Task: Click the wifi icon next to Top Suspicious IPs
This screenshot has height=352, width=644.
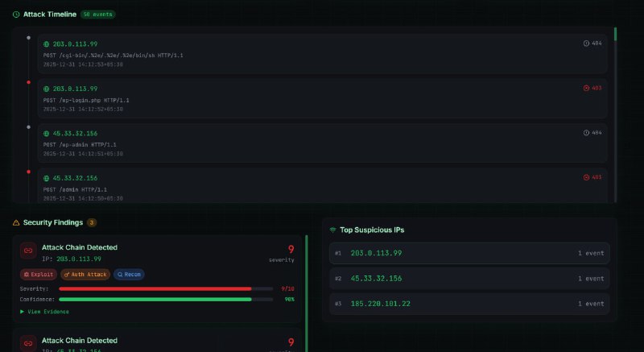Action: [333, 230]
